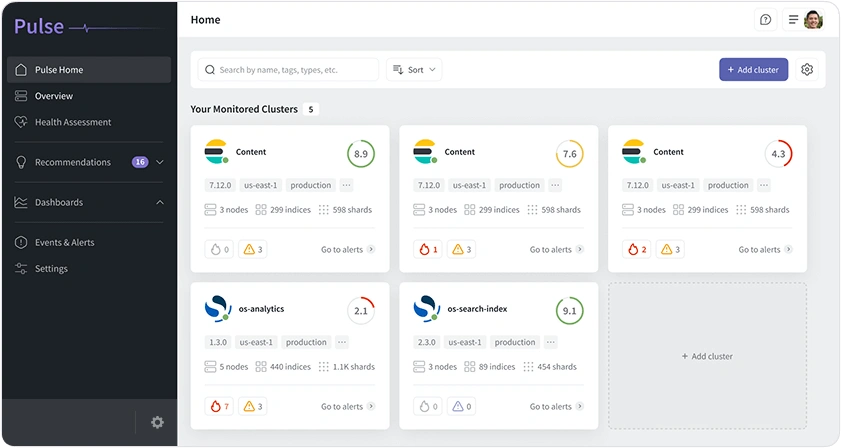The image size is (841, 448).
Task: Open the user avatar menu
Action: (x=813, y=20)
